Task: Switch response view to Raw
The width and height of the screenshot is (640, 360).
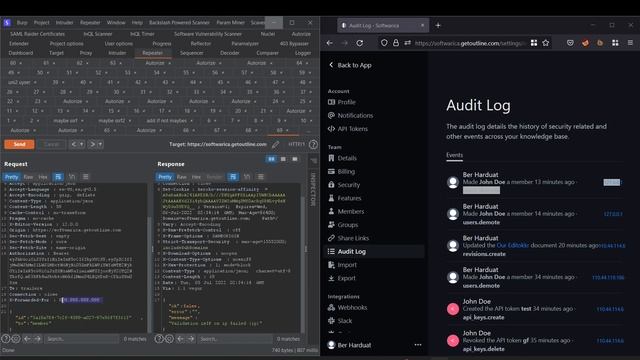Action: [x=182, y=177]
